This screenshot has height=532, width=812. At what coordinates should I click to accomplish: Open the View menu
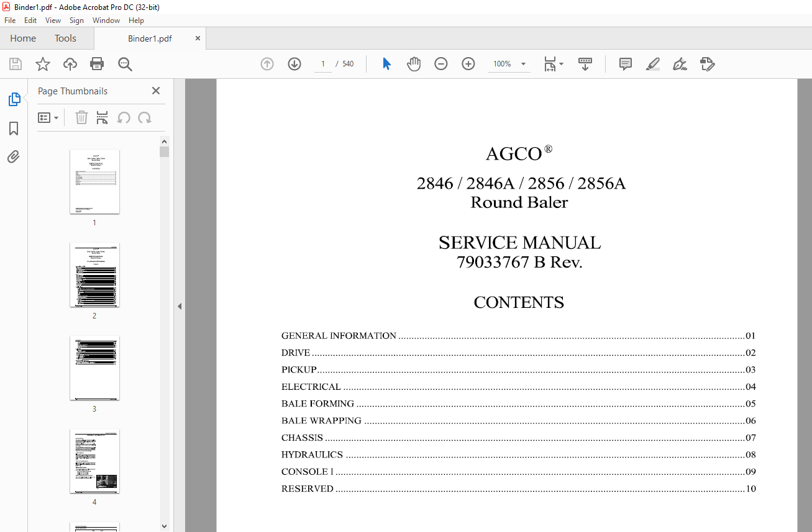[53, 20]
